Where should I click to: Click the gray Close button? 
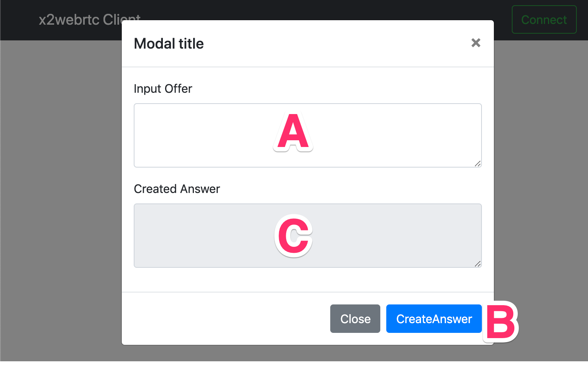[355, 319]
